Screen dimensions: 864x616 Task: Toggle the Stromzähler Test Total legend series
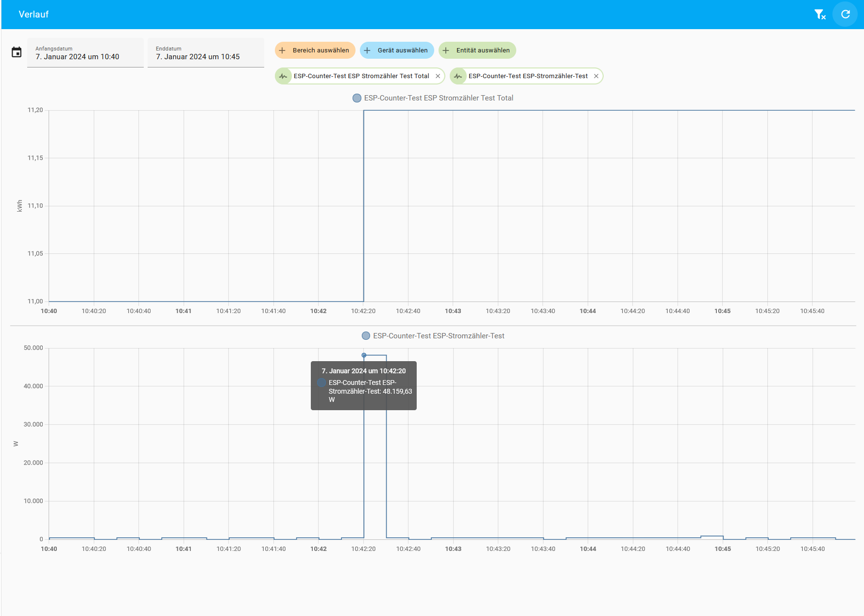(x=433, y=98)
